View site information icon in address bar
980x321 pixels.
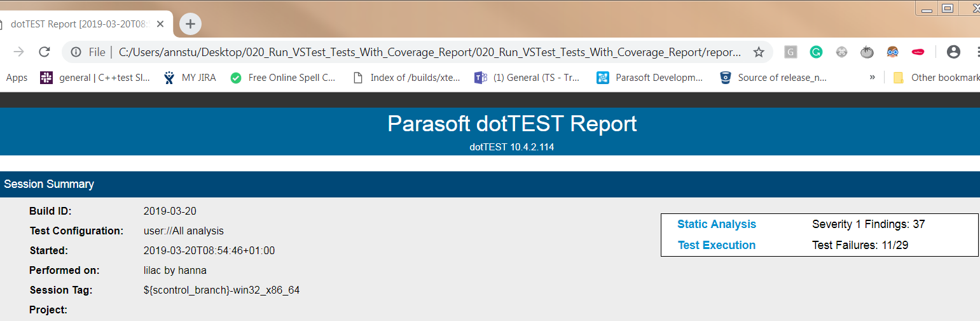(x=76, y=52)
